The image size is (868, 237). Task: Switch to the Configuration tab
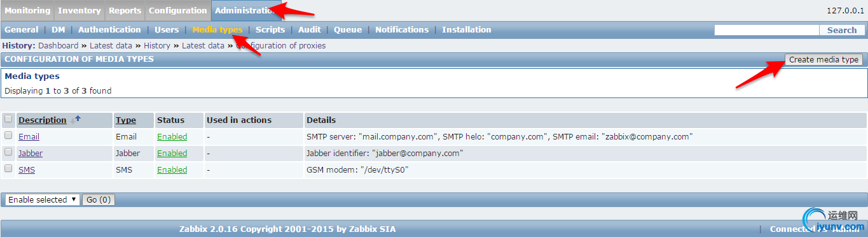177,11
